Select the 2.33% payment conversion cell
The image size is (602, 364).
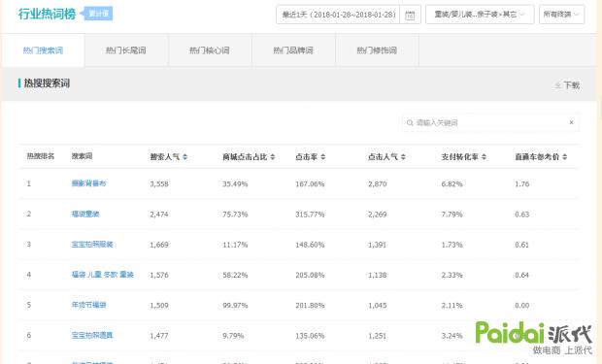pos(451,275)
